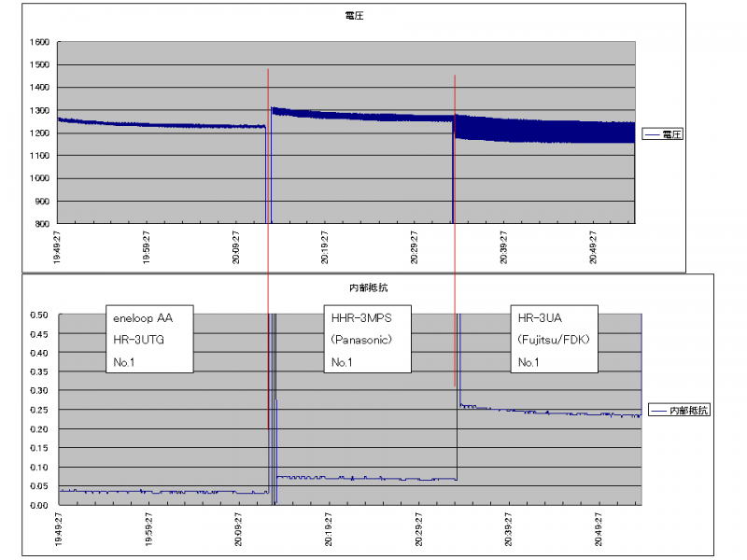The width and height of the screenshot is (747, 560).
Task: Click the 0.50 label on resistance axis
Action: tap(39, 315)
